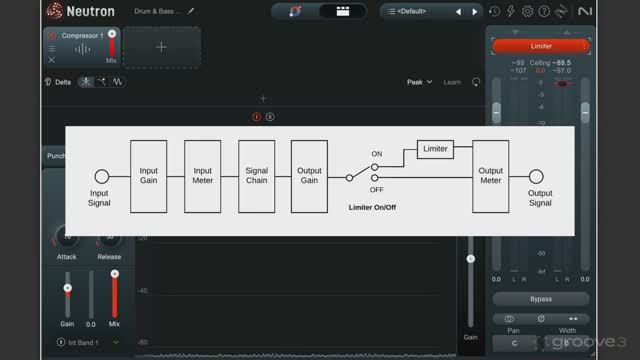Adjust the input gain fader handle
Screen dimensions: 640x360
(496, 112)
